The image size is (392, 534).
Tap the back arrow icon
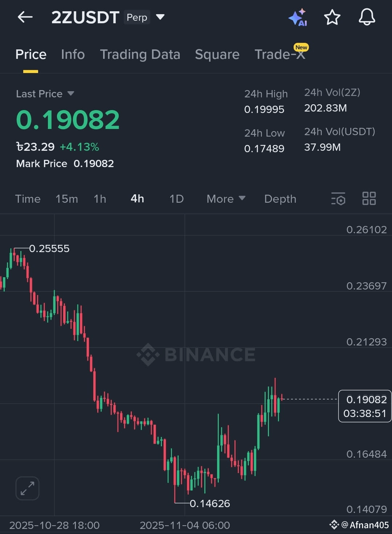25,17
